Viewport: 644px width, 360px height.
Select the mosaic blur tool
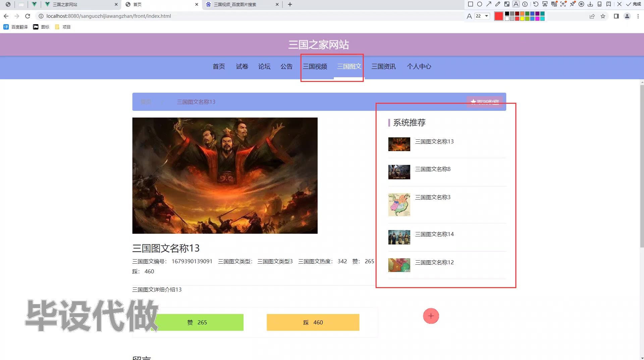point(507,4)
